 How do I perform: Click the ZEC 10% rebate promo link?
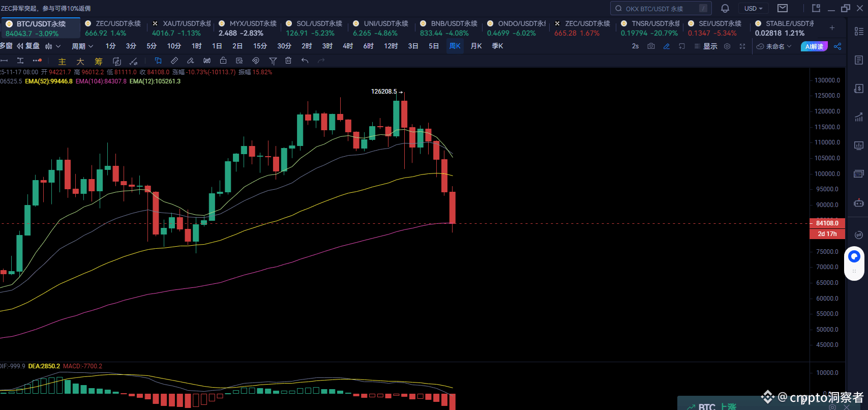pyautogui.click(x=46, y=8)
